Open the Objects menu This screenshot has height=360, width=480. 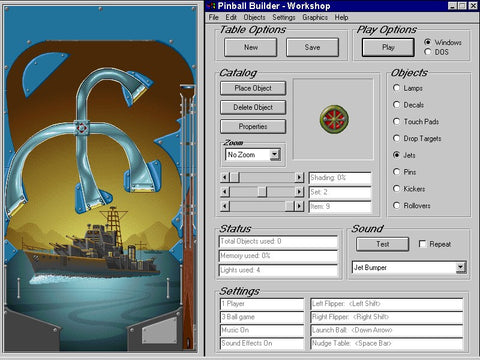point(254,17)
